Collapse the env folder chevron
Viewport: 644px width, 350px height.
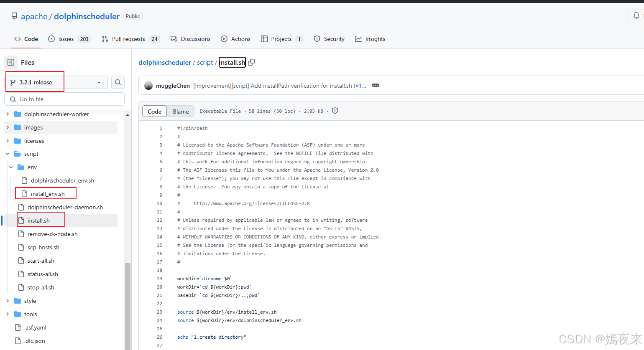point(11,167)
